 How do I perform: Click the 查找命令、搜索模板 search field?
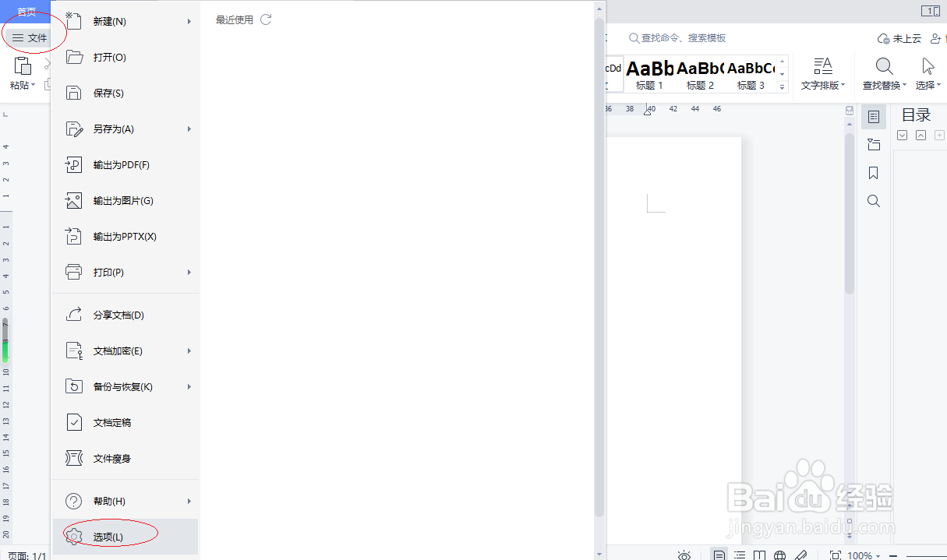[x=678, y=38]
